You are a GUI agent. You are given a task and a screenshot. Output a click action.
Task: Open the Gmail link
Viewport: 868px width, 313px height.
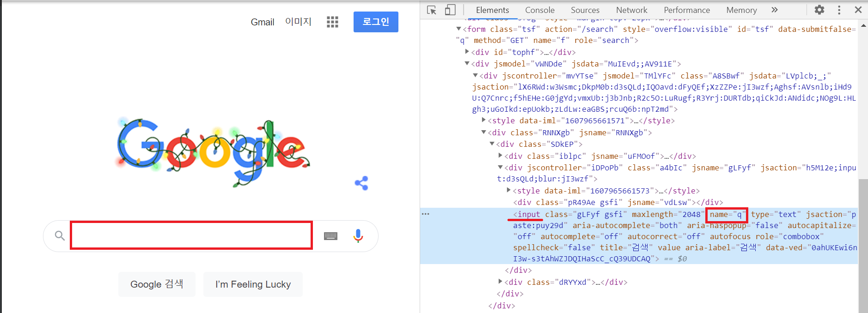coord(263,22)
